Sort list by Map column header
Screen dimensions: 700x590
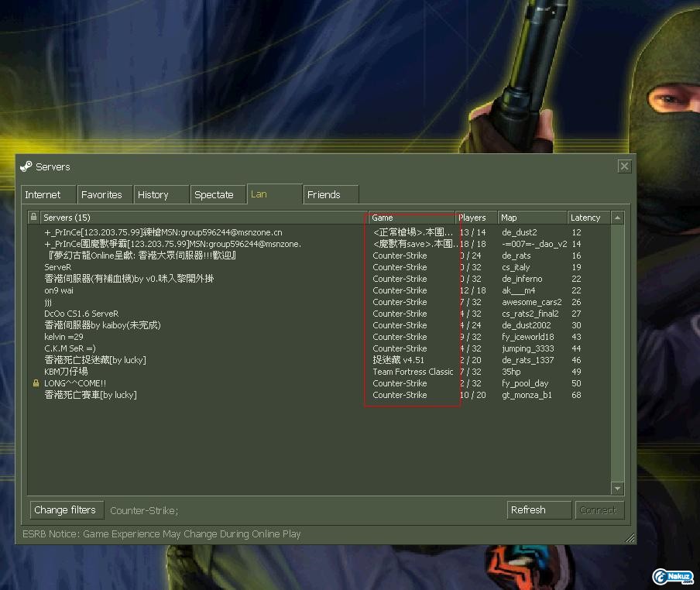pos(532,218)
